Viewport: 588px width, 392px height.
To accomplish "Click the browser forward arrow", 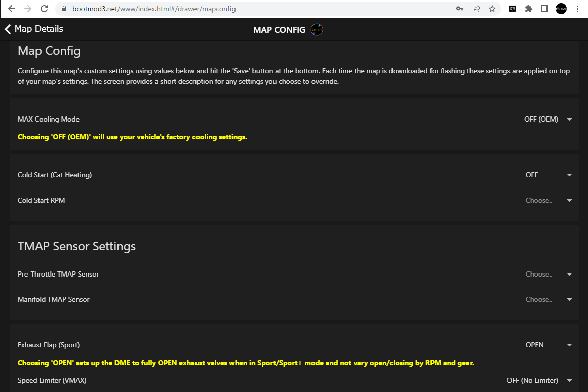I will [x=28, y=9].
